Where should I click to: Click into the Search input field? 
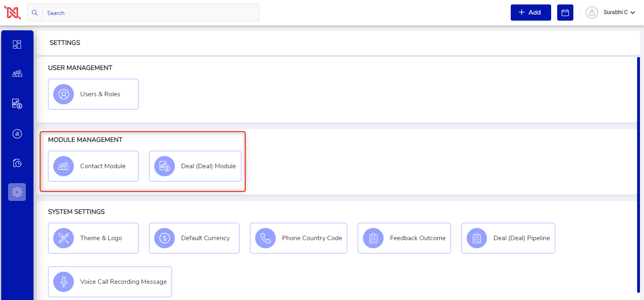coord(151,13)
